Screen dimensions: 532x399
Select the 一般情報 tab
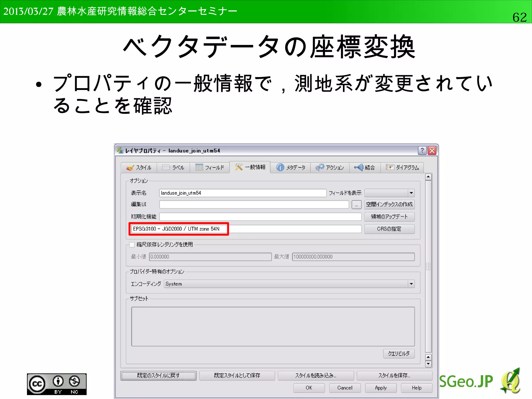coord(250,167)
